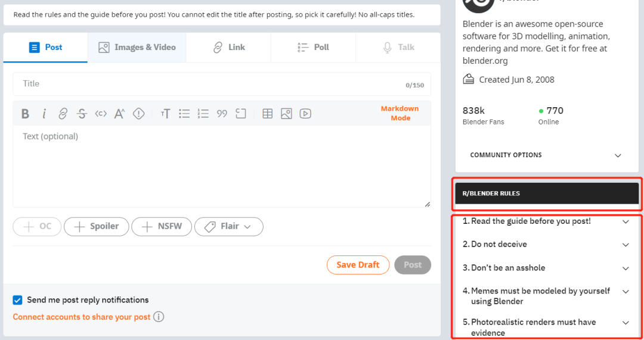Apply italic formatting to text
The height and width of the screenshot is (340, 644).
coord(44,114)
